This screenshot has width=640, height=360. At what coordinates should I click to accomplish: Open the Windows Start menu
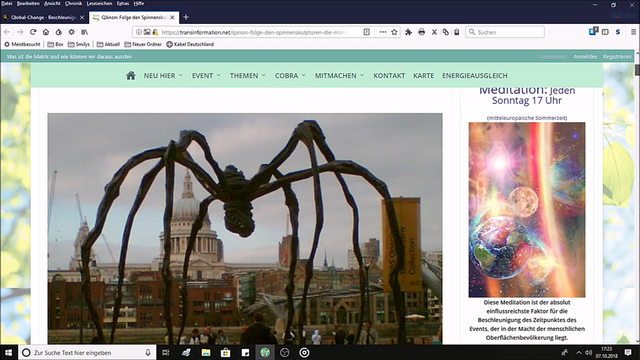9,352
